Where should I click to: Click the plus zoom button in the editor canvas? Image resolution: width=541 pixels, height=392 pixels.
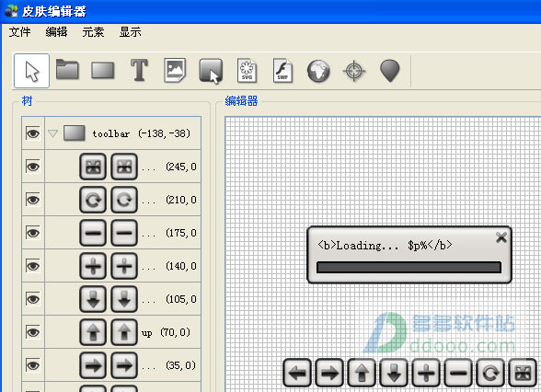click(426, 373)
